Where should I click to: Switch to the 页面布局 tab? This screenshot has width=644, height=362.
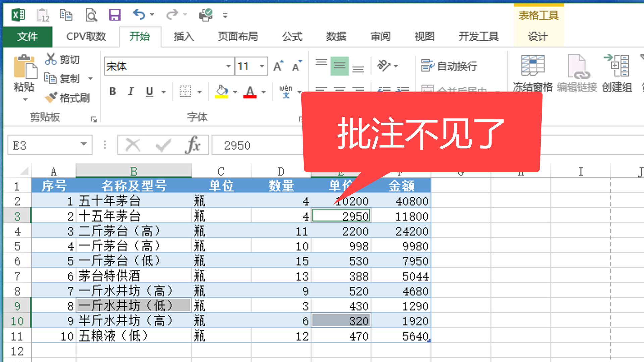(238, 36)
